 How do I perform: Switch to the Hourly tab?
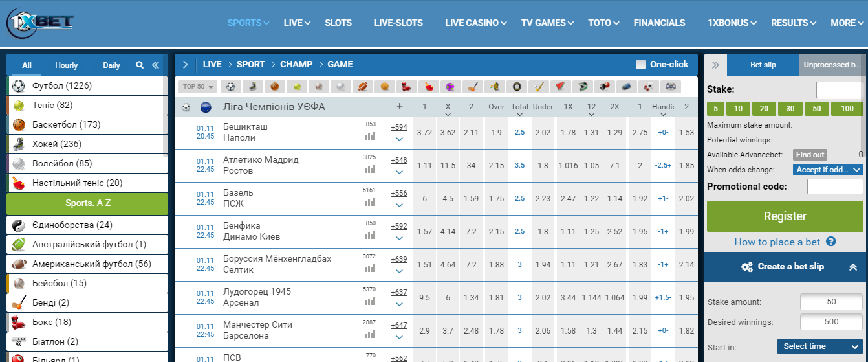point(66,65)
